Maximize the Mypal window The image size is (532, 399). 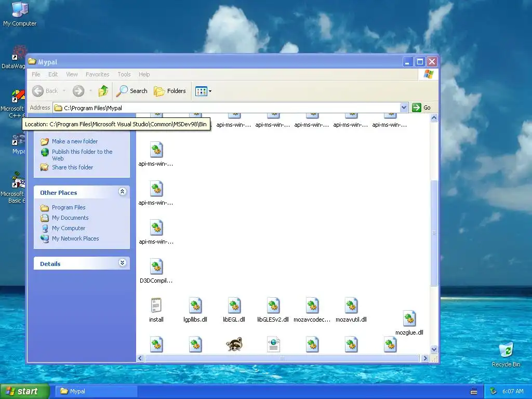420,62
